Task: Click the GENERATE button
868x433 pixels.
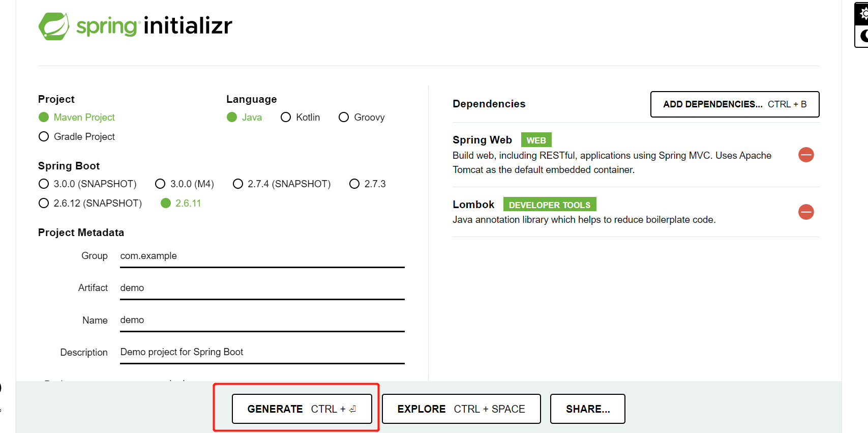Action: (302, 409)
